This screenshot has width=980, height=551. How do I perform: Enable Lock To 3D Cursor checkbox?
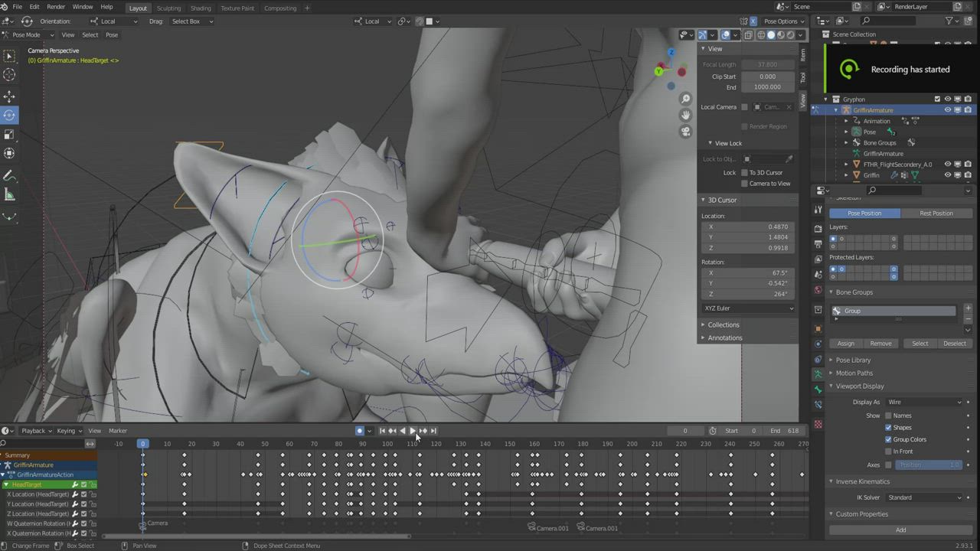pos(745,172)
